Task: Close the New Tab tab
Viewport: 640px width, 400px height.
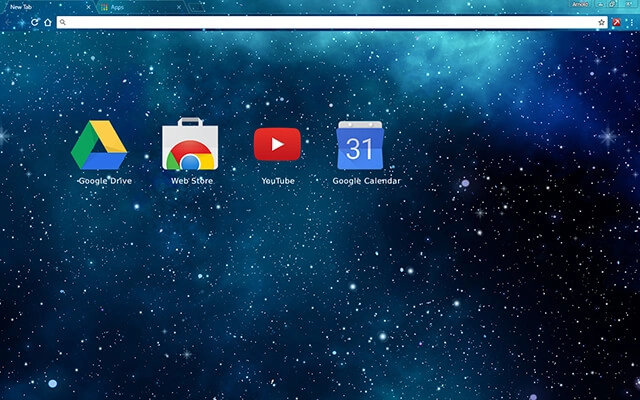Action: 88,7
